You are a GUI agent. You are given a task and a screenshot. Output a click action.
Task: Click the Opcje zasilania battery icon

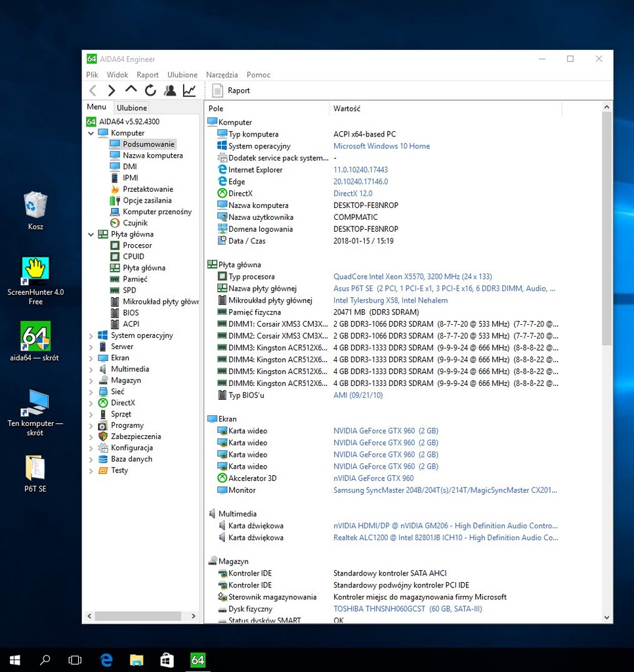click(114, 200)
